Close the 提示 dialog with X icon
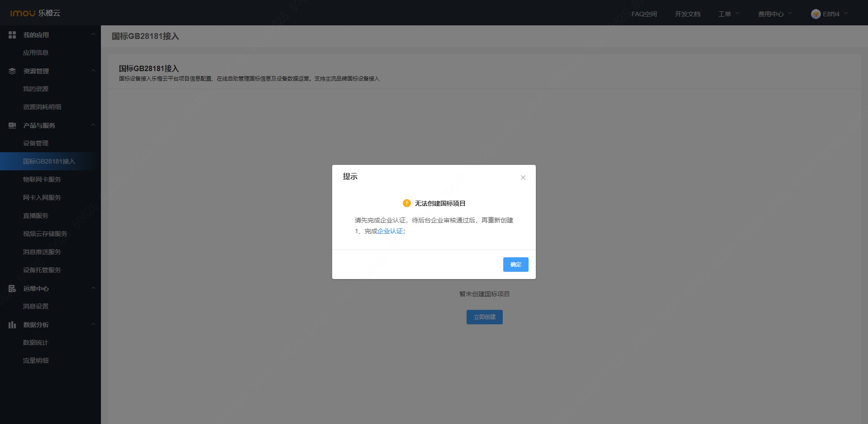The width and height of the screenshot is (868, 424). tap(523, 178)
